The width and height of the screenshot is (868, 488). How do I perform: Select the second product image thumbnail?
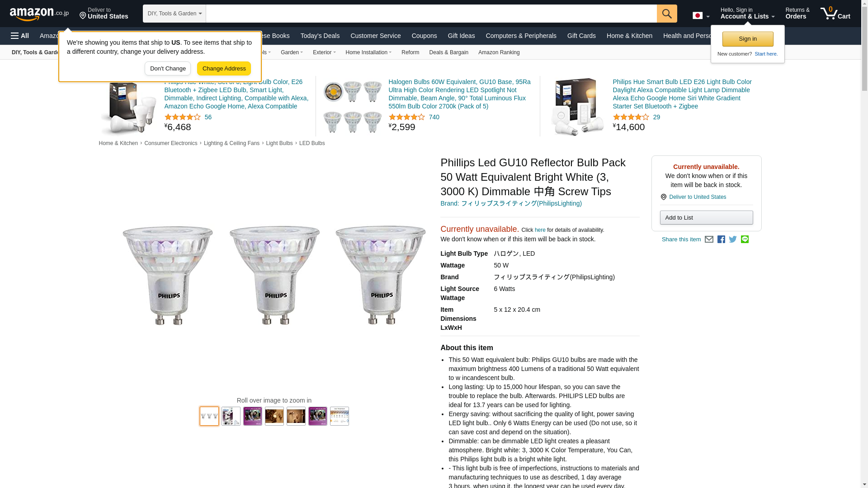(x=231, y=416)
